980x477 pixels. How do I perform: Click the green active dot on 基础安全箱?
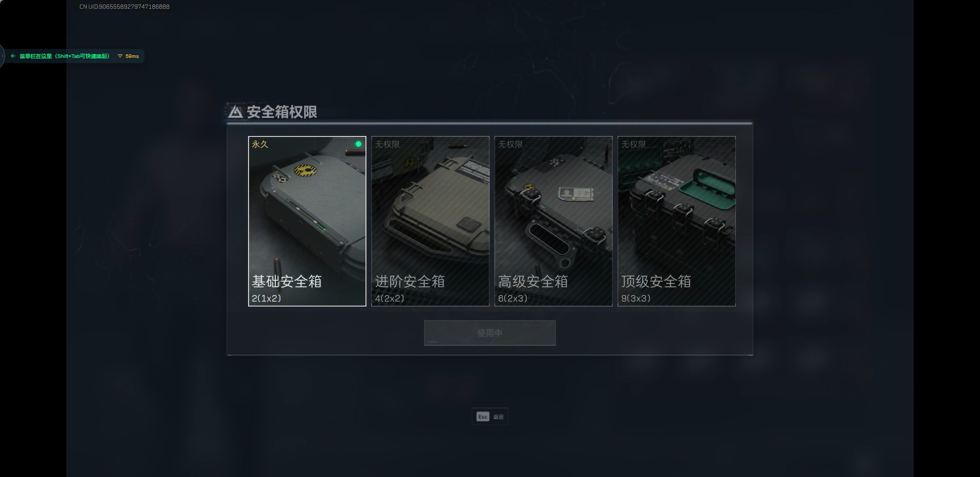(358, 144)
